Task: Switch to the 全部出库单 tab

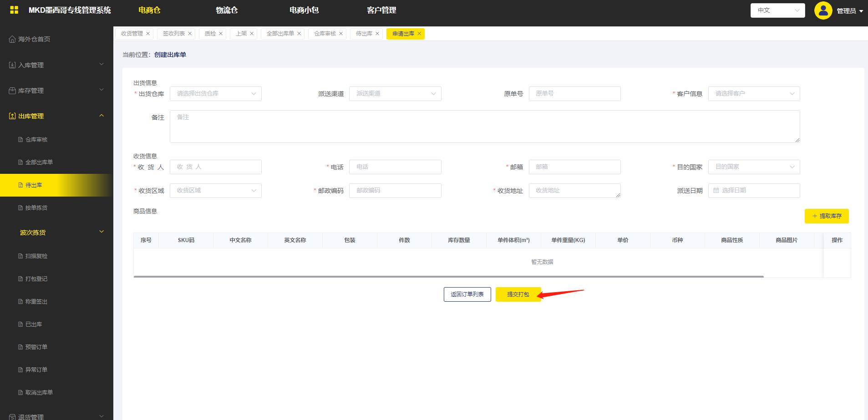Action: [280, 34]
